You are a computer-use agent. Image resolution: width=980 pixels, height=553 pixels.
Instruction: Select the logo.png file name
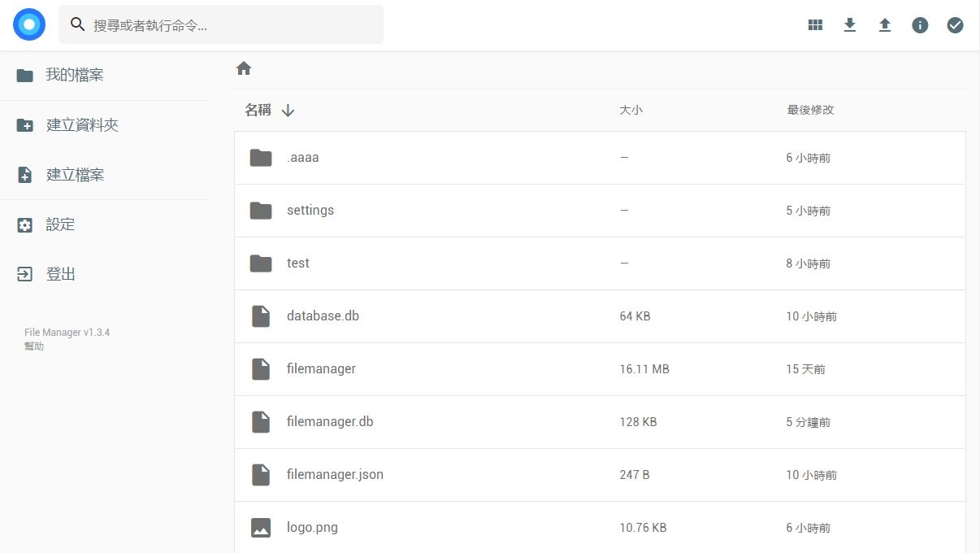(x=312, y=527)
